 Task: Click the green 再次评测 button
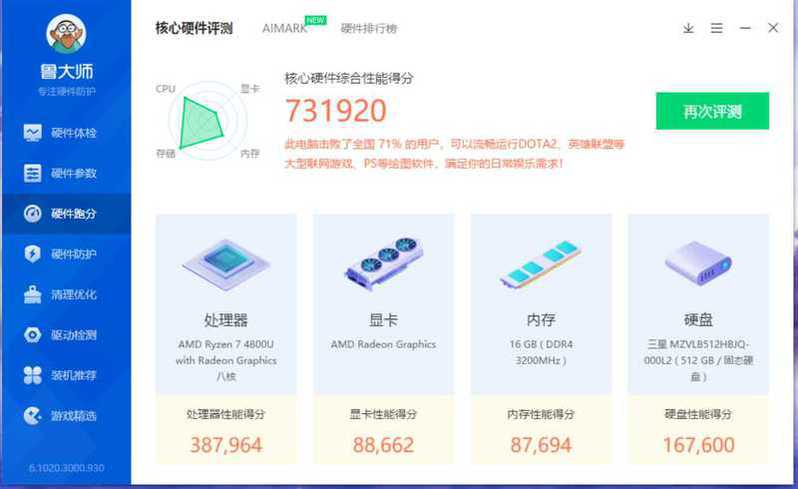[x=712, y=111]
